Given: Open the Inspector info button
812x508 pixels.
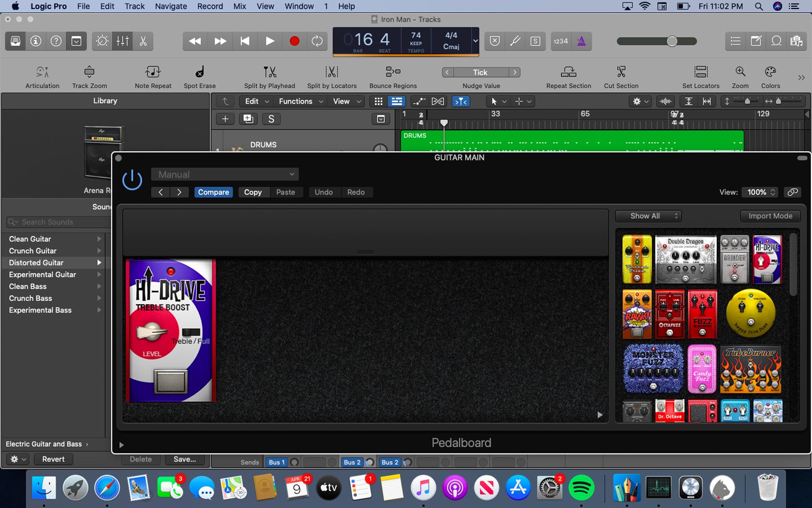Looking at the screenshot, I should pos(36,41).
